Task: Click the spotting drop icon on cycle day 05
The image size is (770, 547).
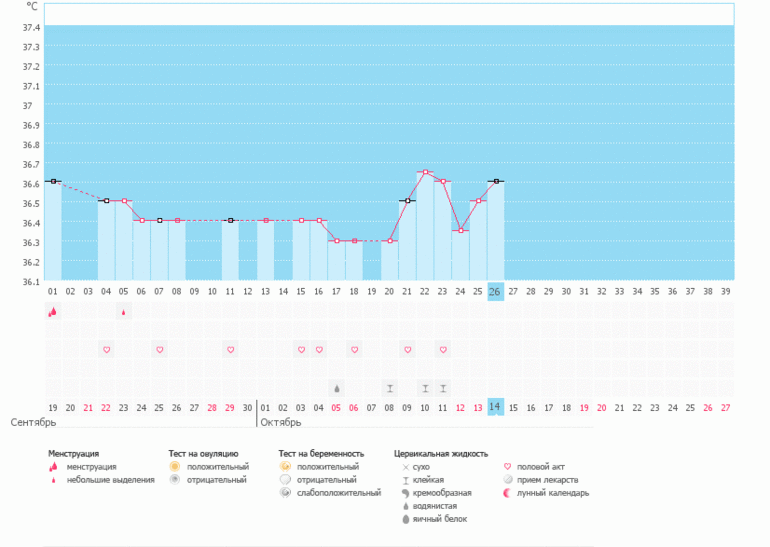Action: click(124, 312)
